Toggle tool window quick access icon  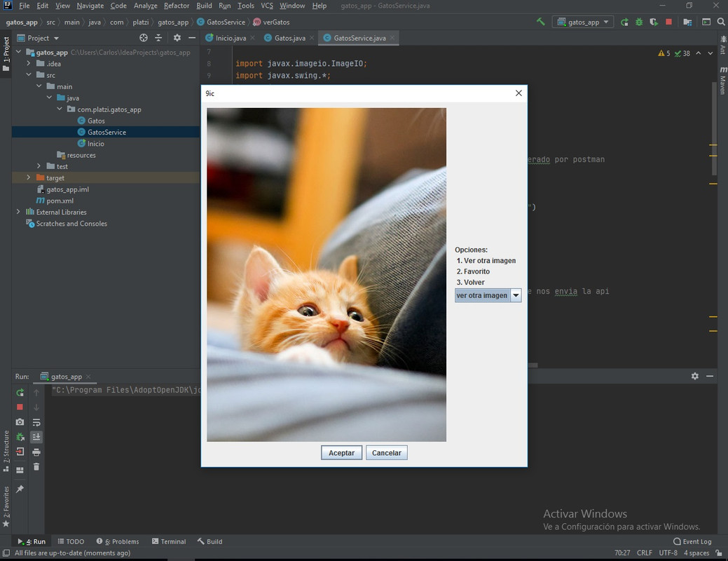coord(6,553)
